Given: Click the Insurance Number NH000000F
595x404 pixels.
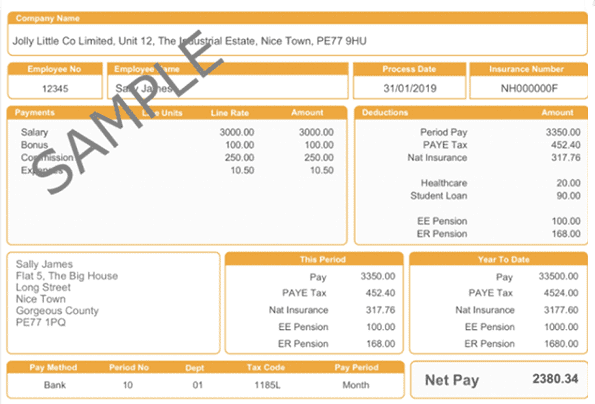Looking at the screenshot, I should tap(529, 88).
